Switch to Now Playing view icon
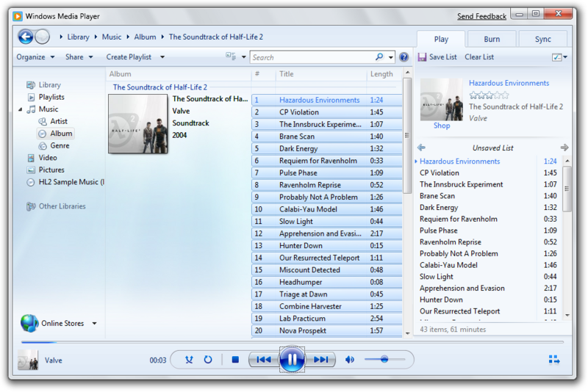588x392 pixels. (554, 360)
